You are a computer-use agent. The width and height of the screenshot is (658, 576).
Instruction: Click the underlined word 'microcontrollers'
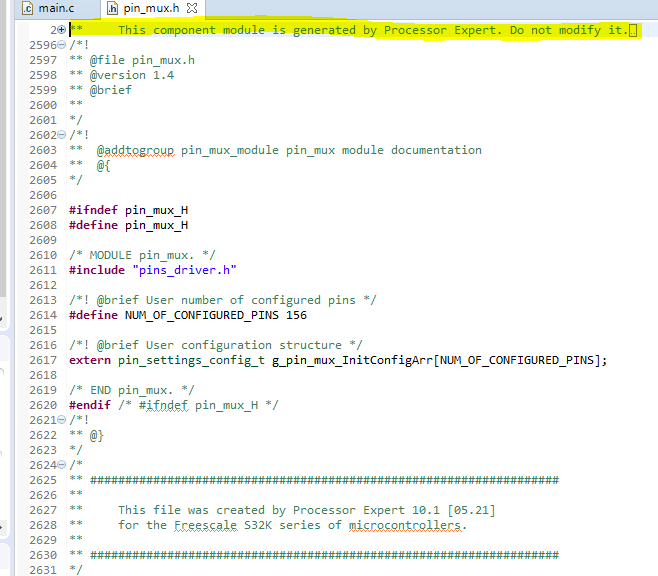(405, 525)
